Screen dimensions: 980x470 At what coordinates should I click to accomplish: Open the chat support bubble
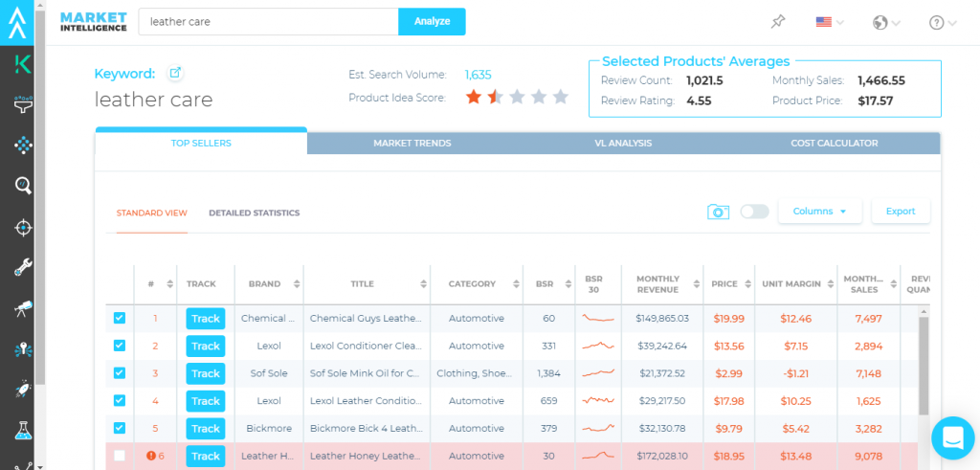coord(951,438)
